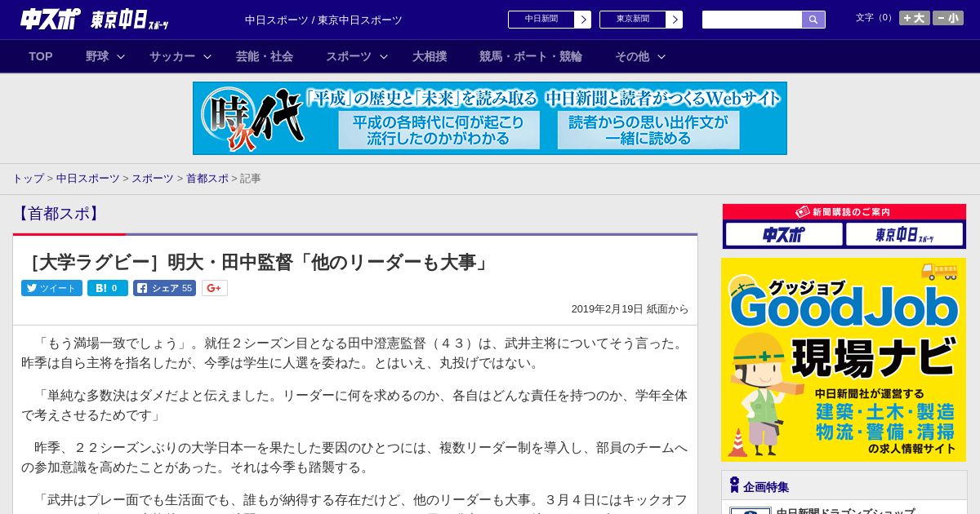The height and width of the screenshot is (514, 980).
Task: Click the 企画特集 ribbon icon
Action: (734, 485)
